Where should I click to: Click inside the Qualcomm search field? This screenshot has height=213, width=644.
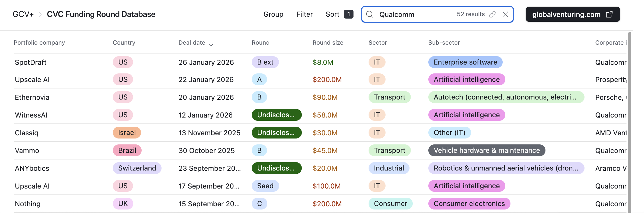pyautogui.click(x=415, y=14)
